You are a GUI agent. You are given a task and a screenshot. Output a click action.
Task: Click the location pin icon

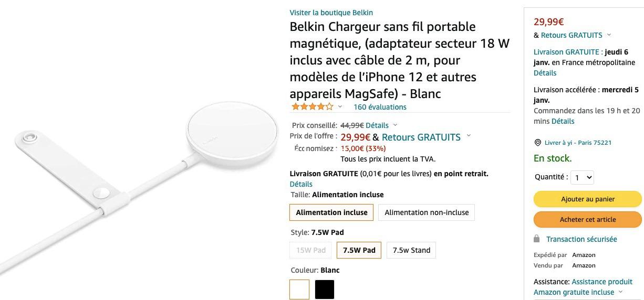pyautogui.click(x=537, y=143)
